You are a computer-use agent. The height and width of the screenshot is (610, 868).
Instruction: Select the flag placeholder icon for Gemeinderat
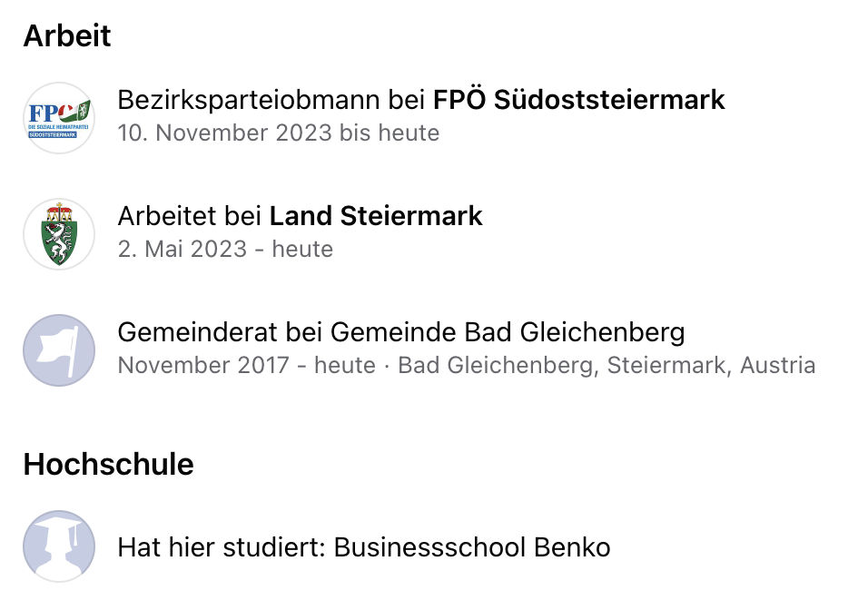(x=59, y=350)
